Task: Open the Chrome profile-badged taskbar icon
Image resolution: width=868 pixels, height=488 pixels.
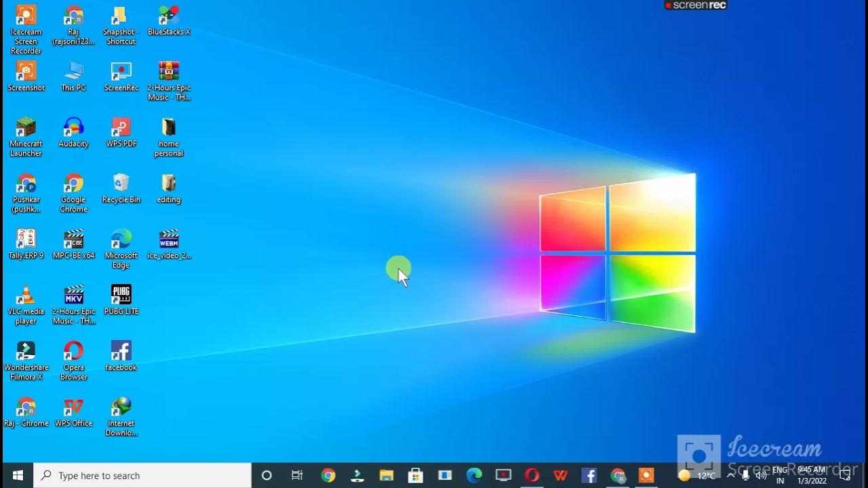Action: point(618,476)
